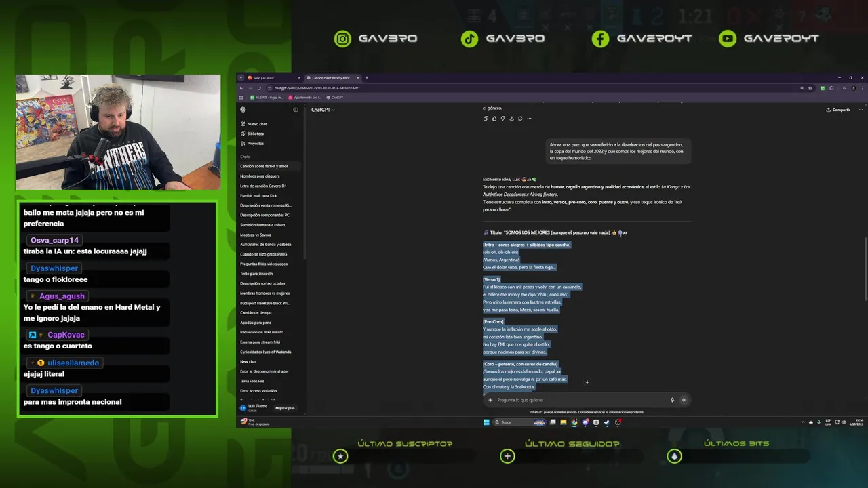Click the browser back arrow
The height and width of the screenshot is (488, 868).
click(x=241, y=88)
